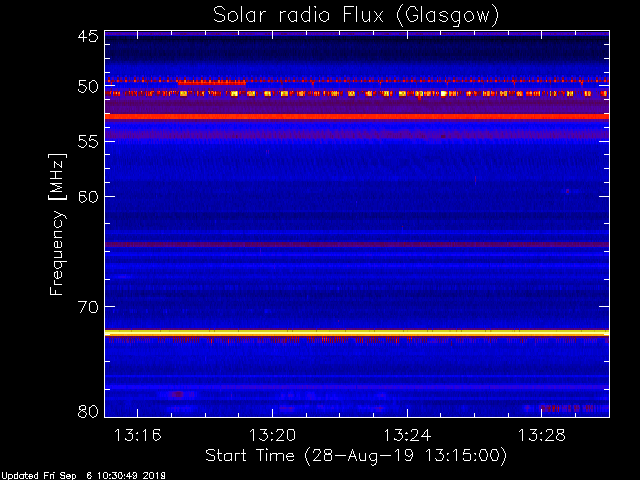Image resolution: width=640 pixels, height=480 pixels.
Task: Click the solid red band near 53 MHz
Action: [357, 117]
